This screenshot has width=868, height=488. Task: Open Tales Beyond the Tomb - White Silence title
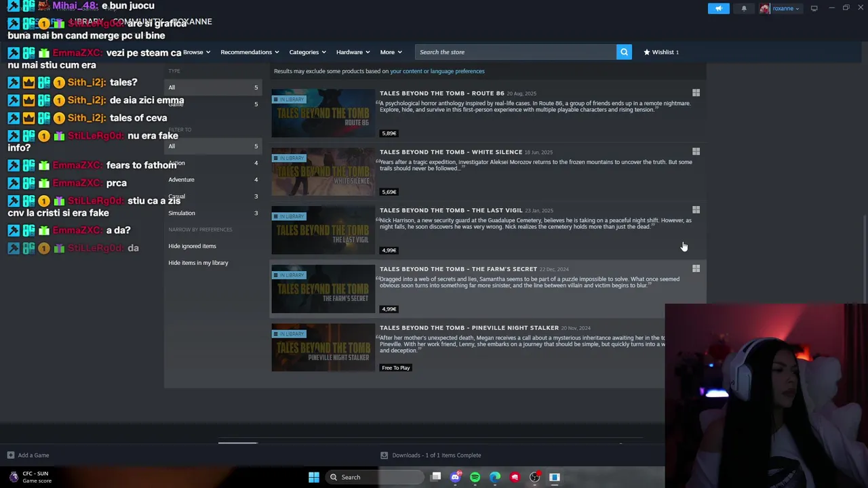tap(451, 152)
